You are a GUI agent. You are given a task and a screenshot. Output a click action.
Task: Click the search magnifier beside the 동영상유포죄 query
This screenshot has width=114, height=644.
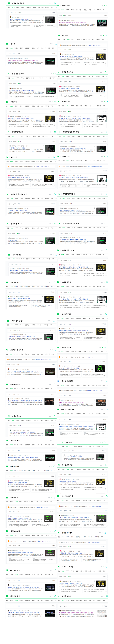click(x=55, y=531)
